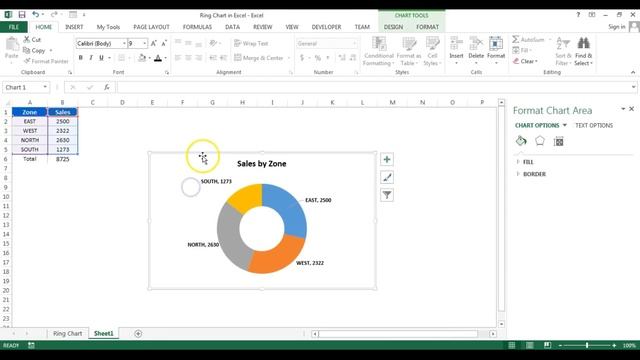
Task: Click inside the formula bar
Action: [x=373, y=87]
